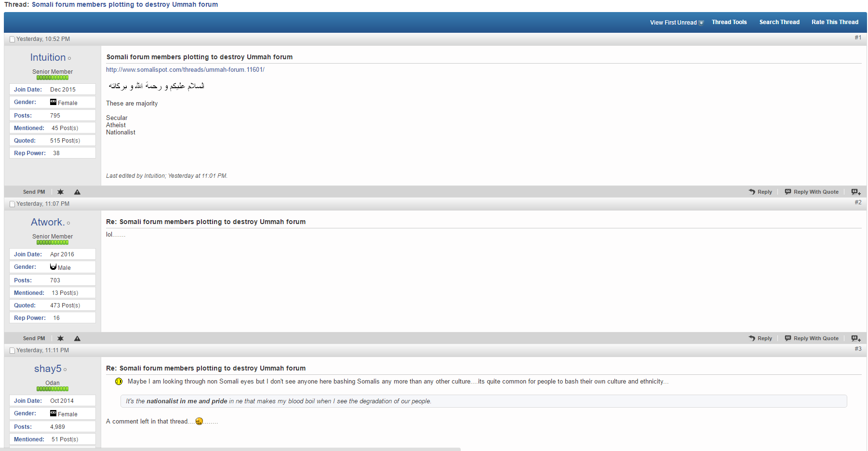Open the Intuition username menu

[x=48, y=57]
